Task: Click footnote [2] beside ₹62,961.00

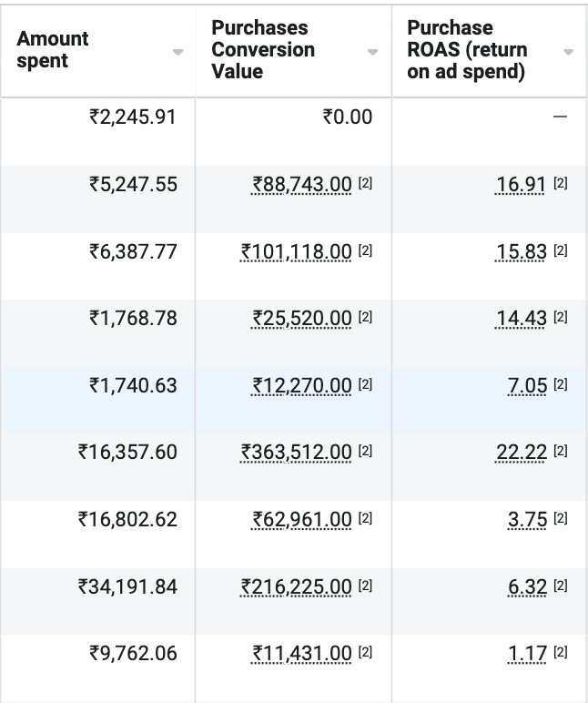Action: tap(365, 519)
